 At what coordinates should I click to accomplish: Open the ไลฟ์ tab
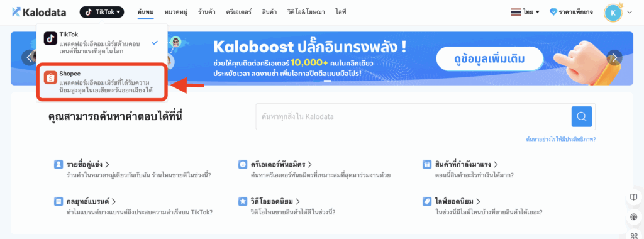tap(340, 12)
